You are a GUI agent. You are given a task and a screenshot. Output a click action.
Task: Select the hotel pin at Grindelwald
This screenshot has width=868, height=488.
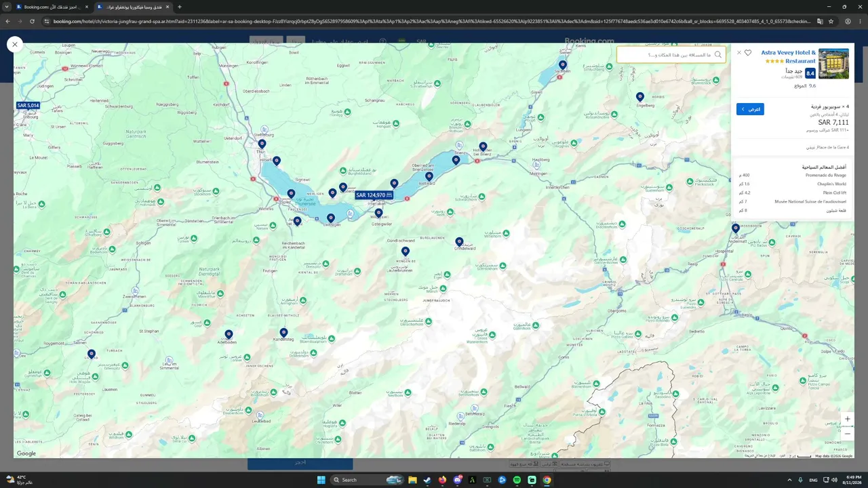pos(459,241)
